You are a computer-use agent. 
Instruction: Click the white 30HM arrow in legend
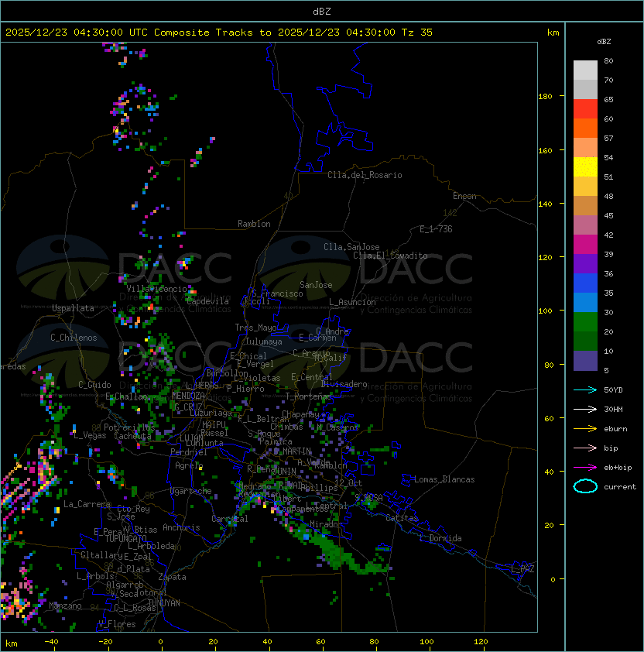click(585, 409)
